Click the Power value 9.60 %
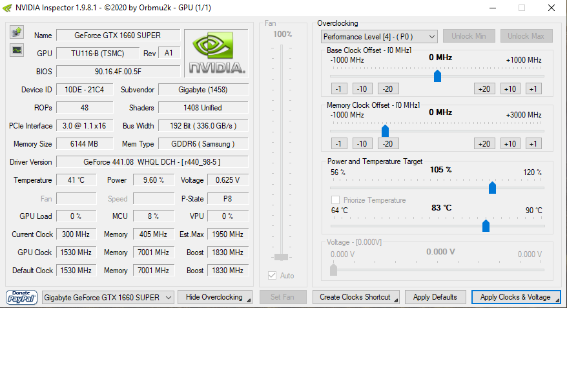The width and height of the screenshot is (567, 392). pos(154,180)
